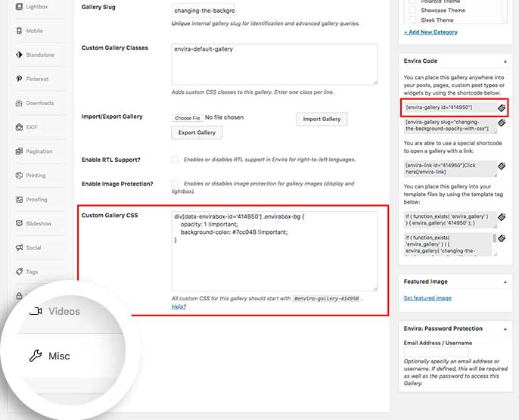Image resolution: width=519 pixels, height=420 pixels.
Task: Click the Slideshow icon in the sidebar
Action: [19, 223]
